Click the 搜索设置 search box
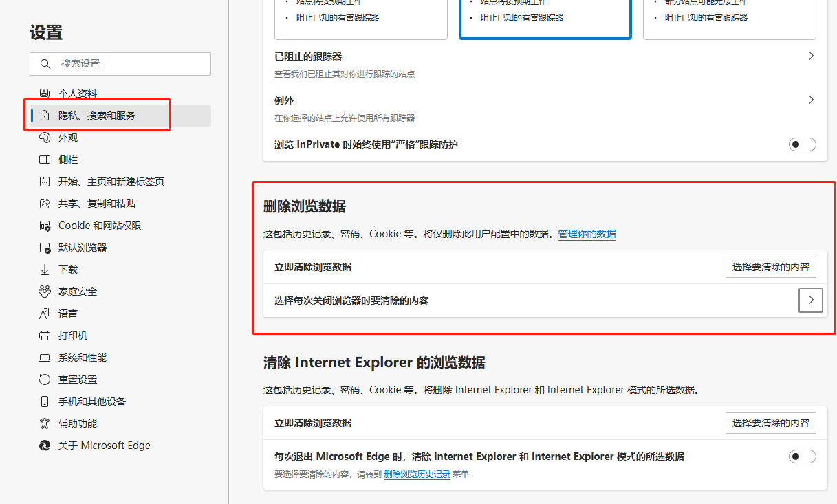Screen dimensions: 837x504 [x=120, y=63]
